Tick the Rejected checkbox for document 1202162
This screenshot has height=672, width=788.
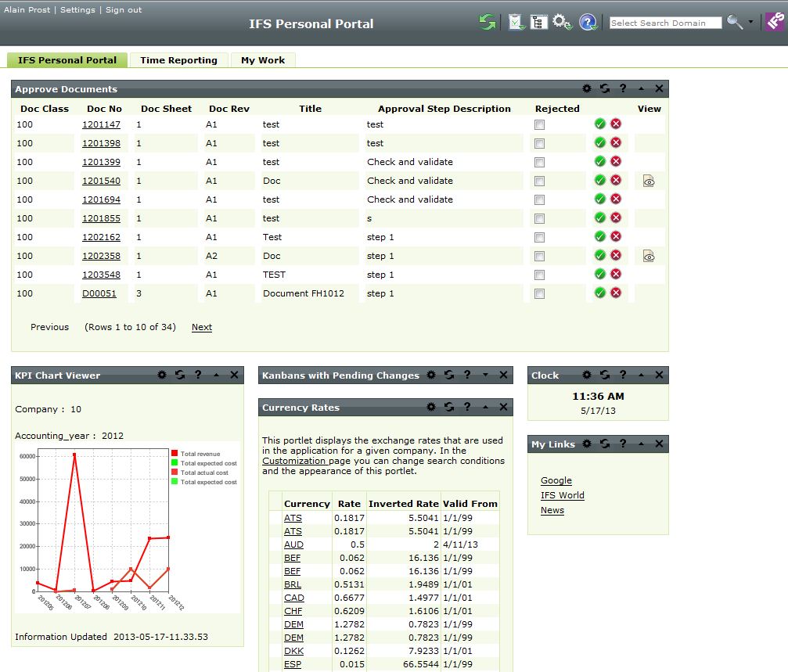(x=539, y=237)
